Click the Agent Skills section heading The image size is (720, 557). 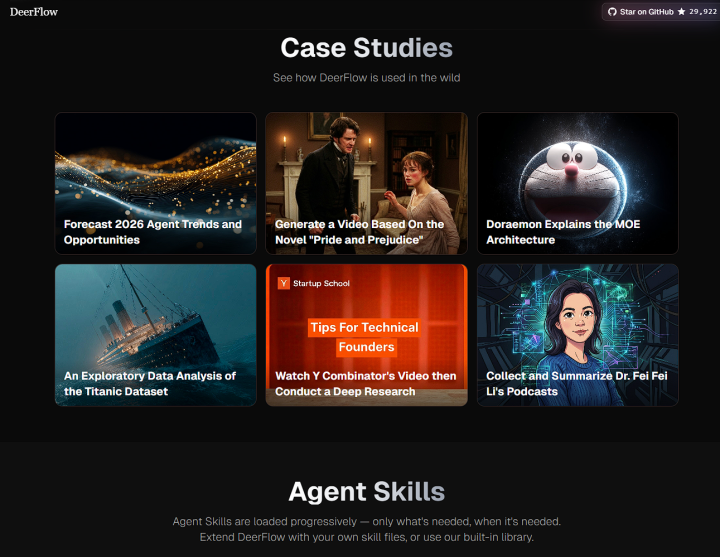pos(366,491)
